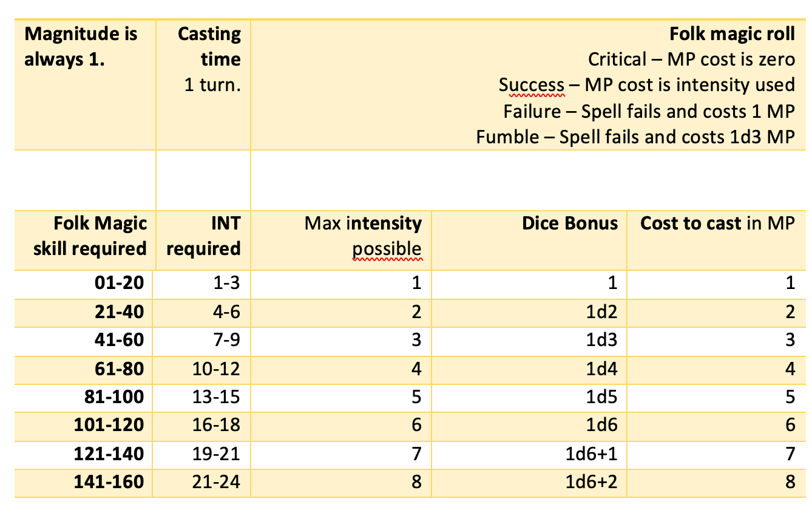
Task: Click the "Folk Magic skill required" header
Action: 100,236
